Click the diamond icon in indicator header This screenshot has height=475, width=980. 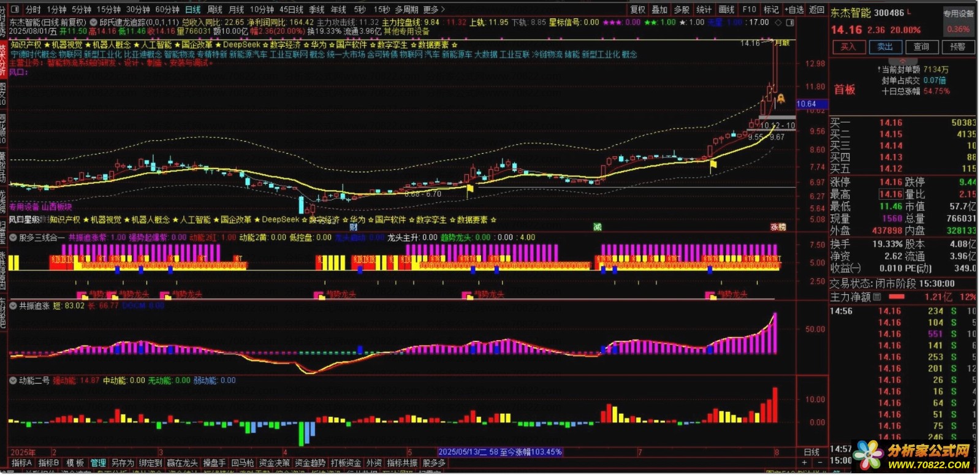778,22
